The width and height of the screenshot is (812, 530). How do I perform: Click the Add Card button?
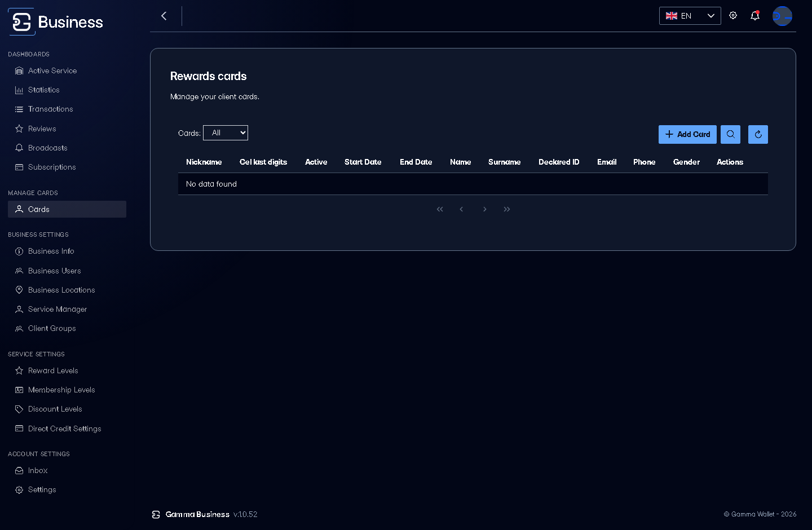tap(687, 134)
